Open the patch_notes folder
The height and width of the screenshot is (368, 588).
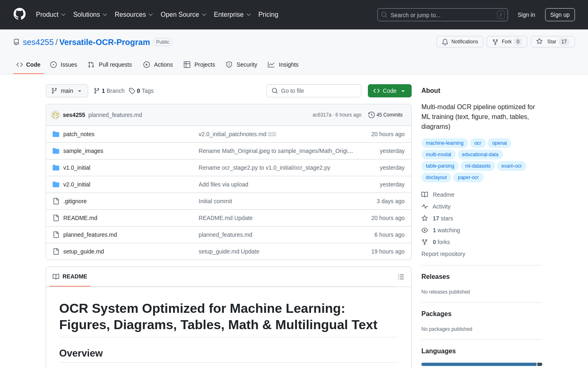coord(79,134)
